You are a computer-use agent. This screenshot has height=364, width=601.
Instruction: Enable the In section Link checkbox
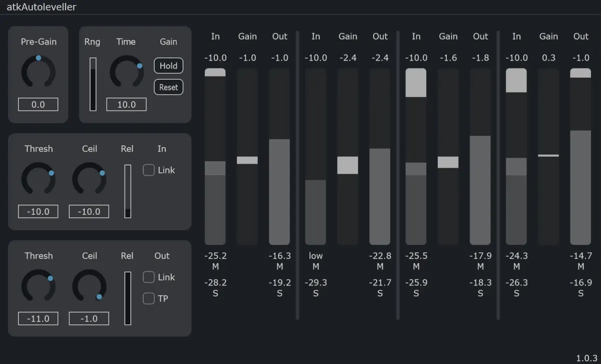click(149, 170)
